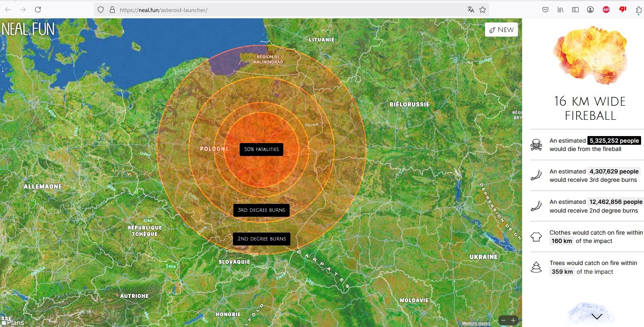
Task: Zoom in the map with plus
Action: pyautogui.click(x=513, y=320)
